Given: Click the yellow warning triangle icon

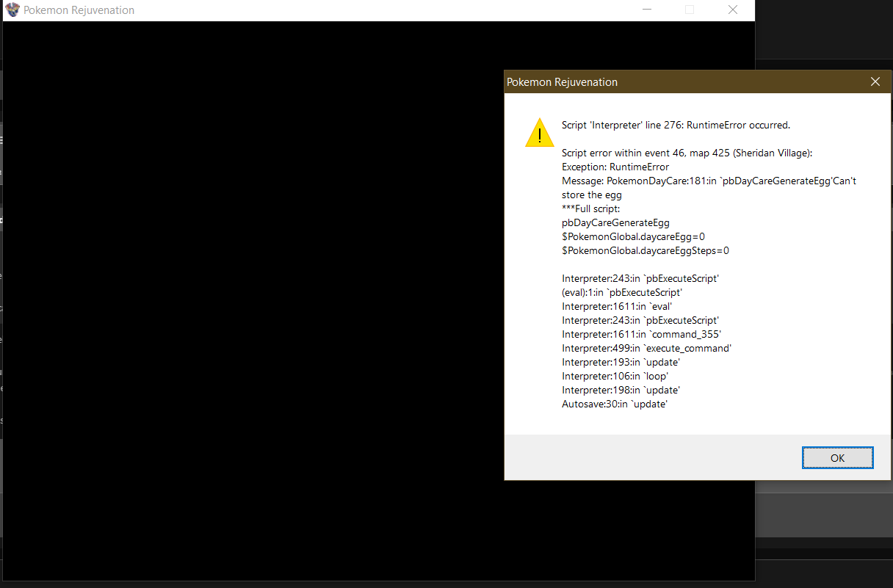Looking at the screenshot, I should [x=540, y=133].
